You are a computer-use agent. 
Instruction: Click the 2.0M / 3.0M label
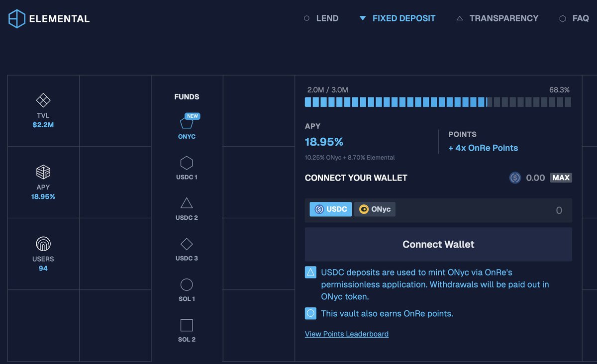327,90
